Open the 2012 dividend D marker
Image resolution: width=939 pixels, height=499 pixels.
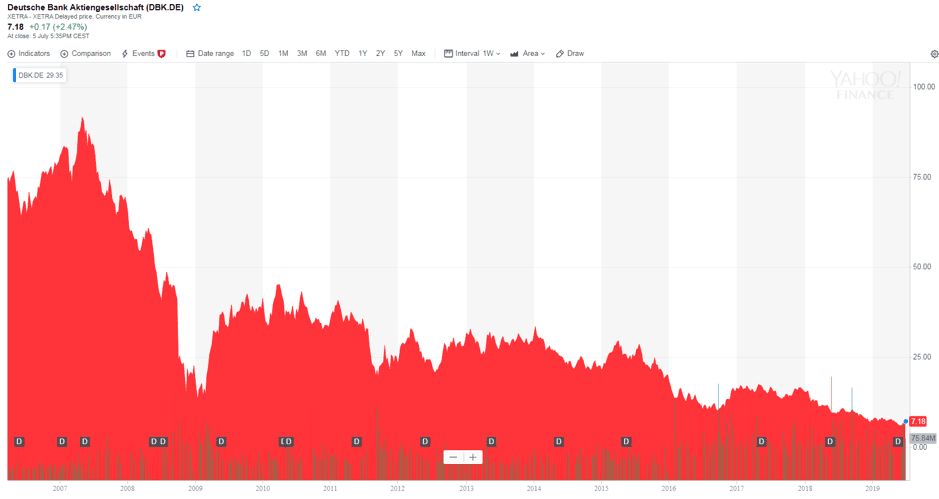click(x=425, y=441)
